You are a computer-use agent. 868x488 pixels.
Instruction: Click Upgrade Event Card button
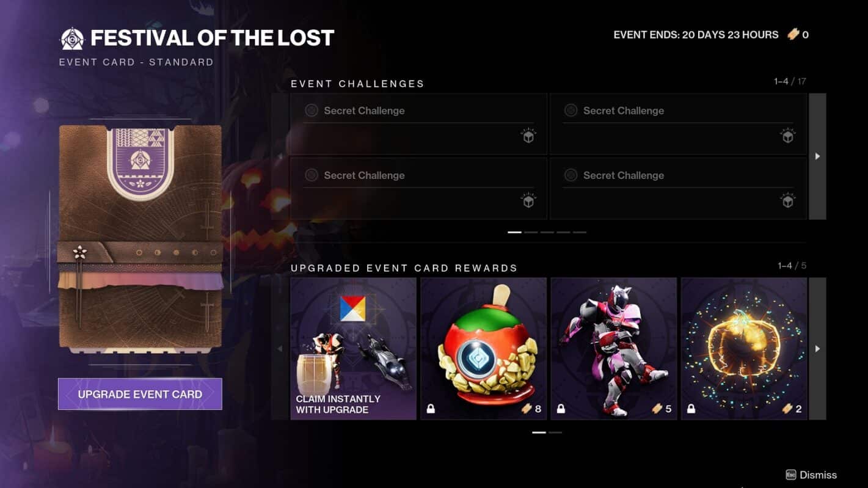140,394
